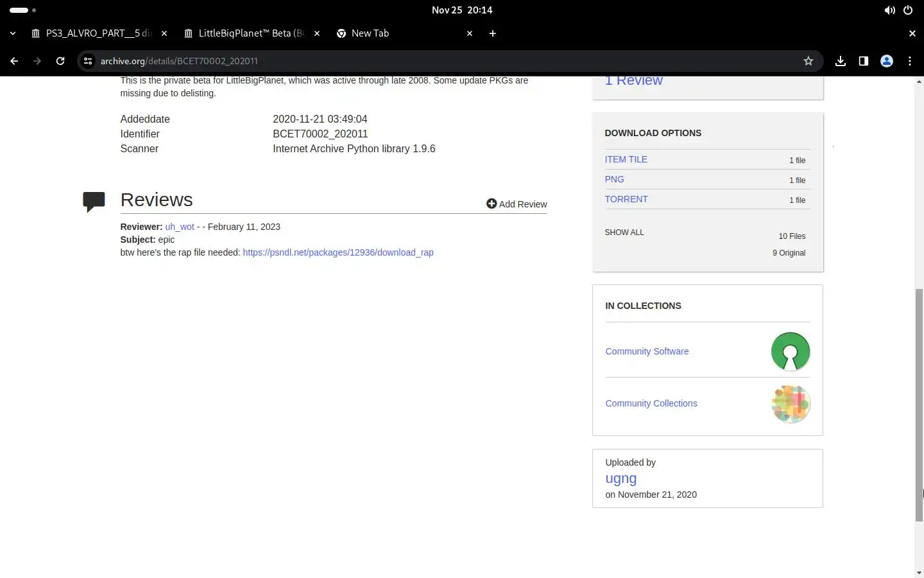Open the psndl.net download_rap link
Screen dimensions: 924x578
[x=338, y=252]
